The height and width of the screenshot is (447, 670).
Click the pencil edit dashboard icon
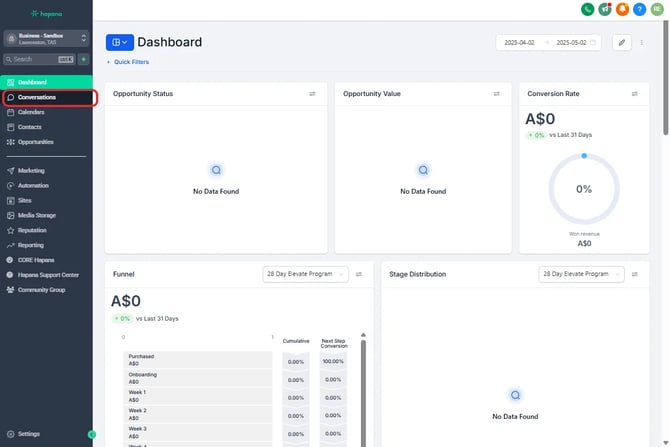click(621, 43)
